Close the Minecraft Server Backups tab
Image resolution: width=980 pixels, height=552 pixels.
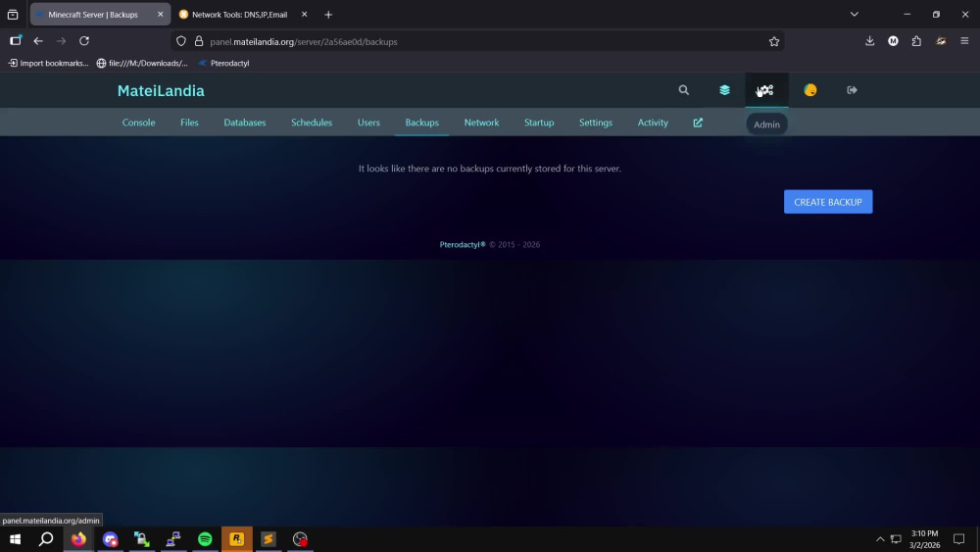click(x=160, y=15)
